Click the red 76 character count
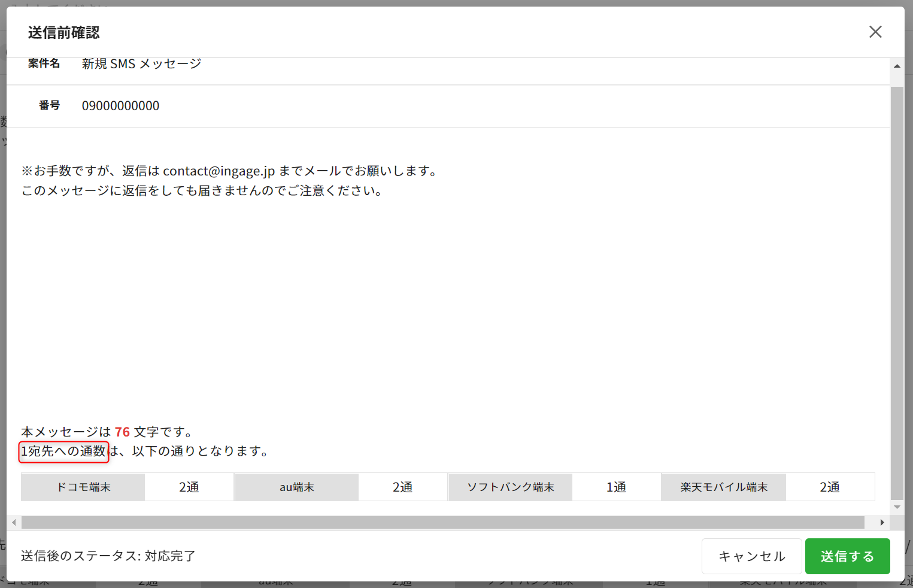913x588 pixels. click(x=122, y=432)
